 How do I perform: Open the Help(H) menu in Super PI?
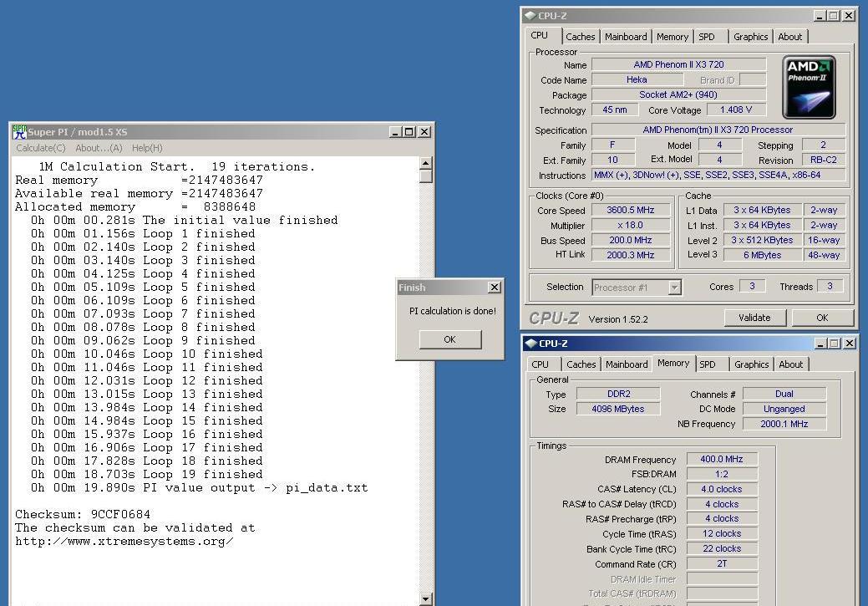coord(147,148)
